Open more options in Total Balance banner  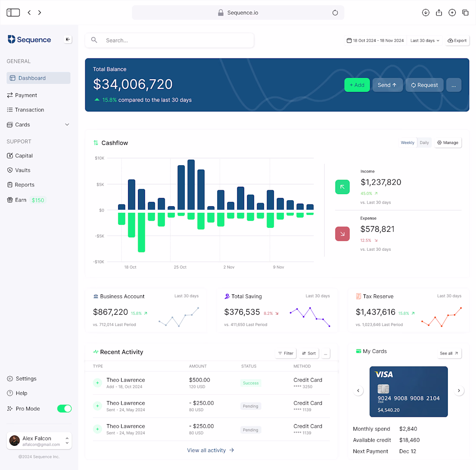[x=453, y=85]
